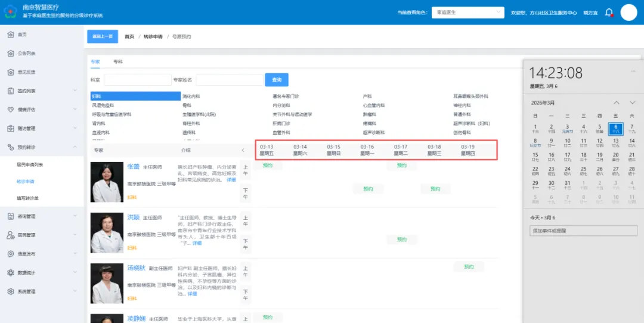Click 汤晓秋's doctor photo
Viewport: 644px width, 323px height.
[x=107, y=284]
